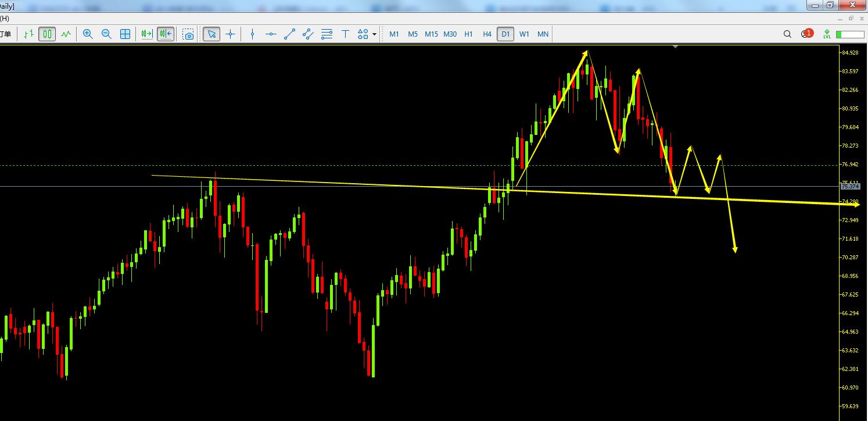This screenshot has height=421, width=868.
Task: Select the text label tool
Action: tap(345, 34)
